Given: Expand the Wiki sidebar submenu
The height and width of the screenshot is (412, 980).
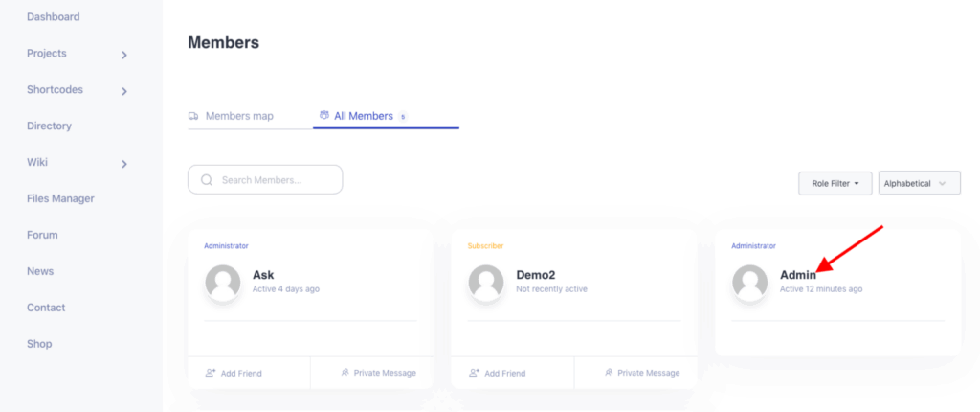Looking at the screenshot, I should 124,164.
